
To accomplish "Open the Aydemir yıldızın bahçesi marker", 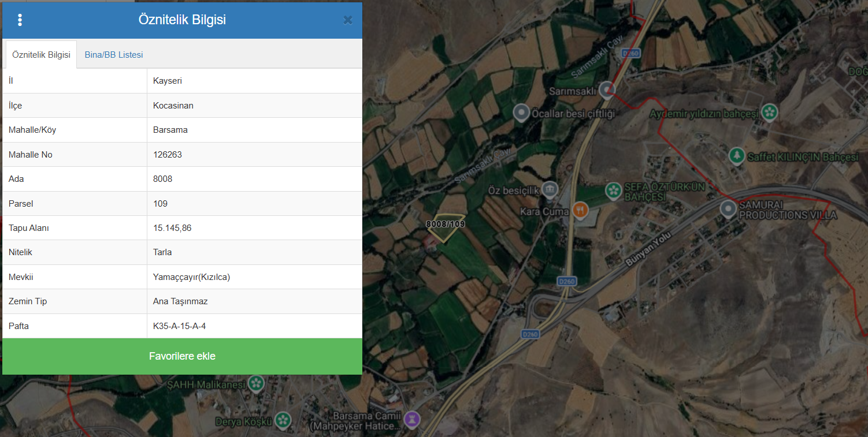I will pos(769,112).
